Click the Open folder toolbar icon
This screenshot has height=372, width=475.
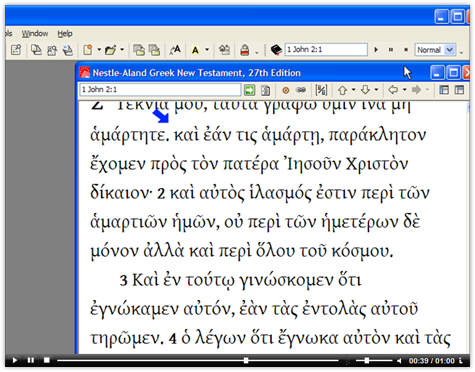pyautogui.click(x=110, y=50)
